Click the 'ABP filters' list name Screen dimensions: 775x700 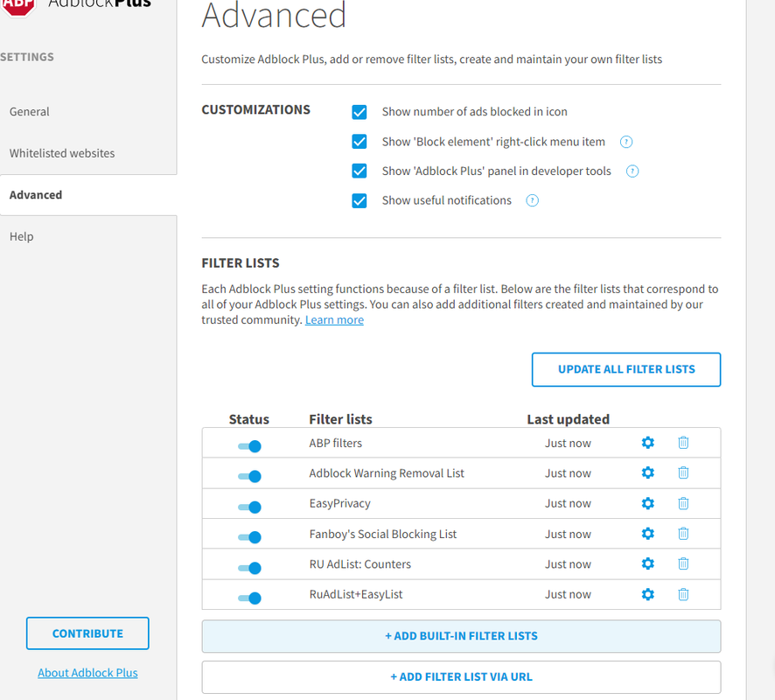pos(336,443)
